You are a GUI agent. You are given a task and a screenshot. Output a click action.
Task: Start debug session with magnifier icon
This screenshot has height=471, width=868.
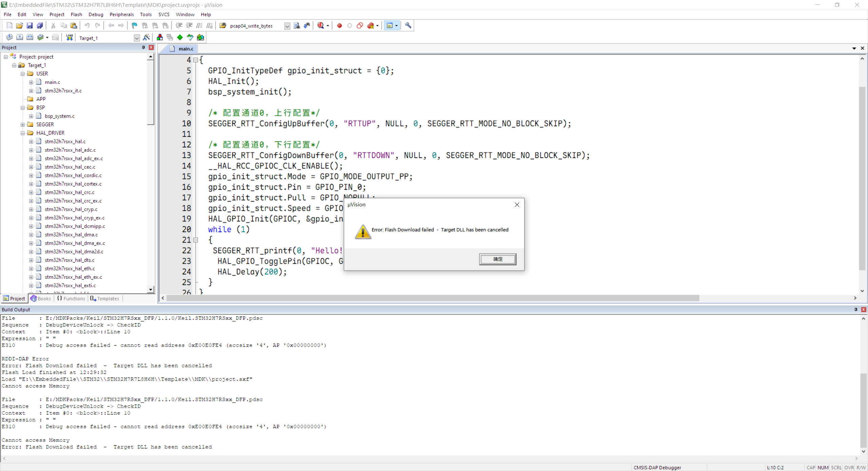click(321, 25)
